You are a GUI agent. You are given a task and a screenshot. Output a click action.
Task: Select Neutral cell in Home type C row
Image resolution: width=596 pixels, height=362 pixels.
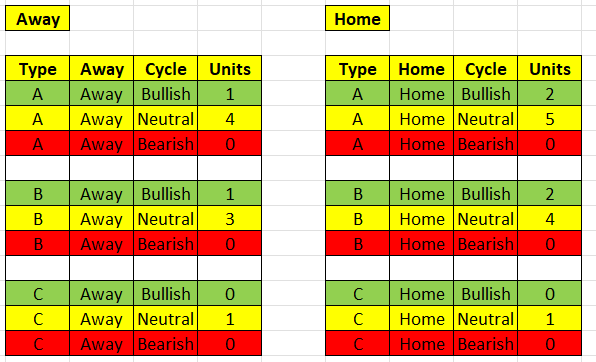(x=486, y=319)
